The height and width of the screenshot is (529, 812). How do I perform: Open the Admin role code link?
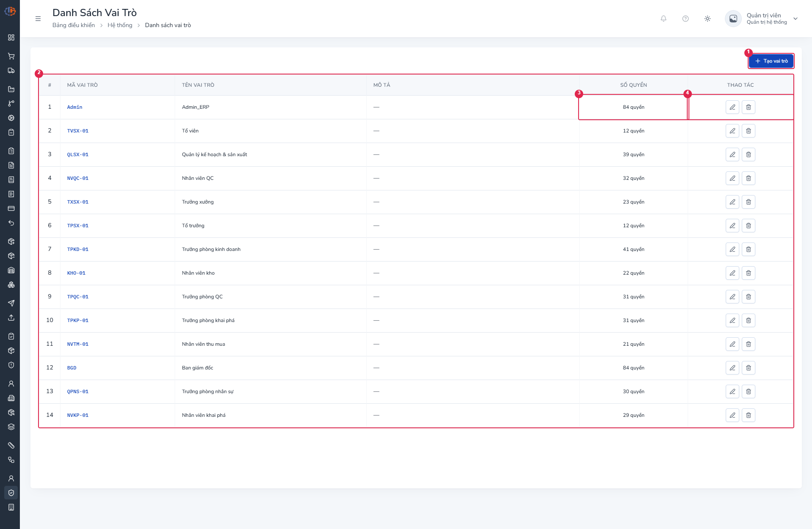tap(75, 107)
